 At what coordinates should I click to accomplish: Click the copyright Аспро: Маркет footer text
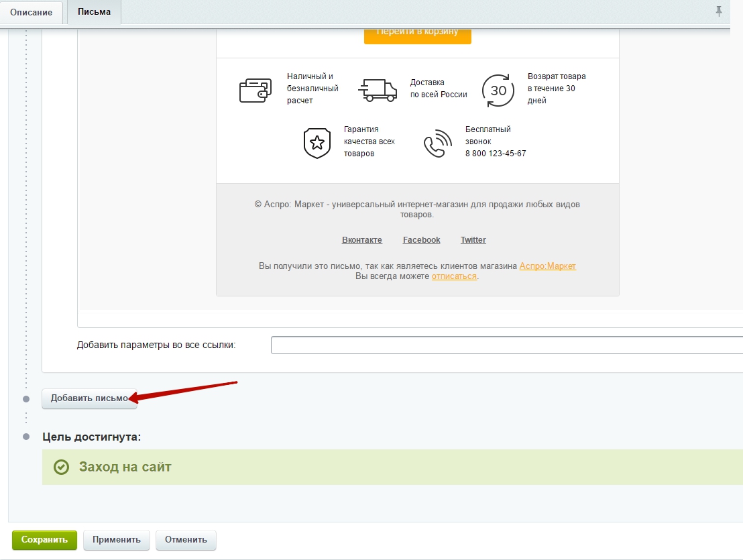(418, 209)
